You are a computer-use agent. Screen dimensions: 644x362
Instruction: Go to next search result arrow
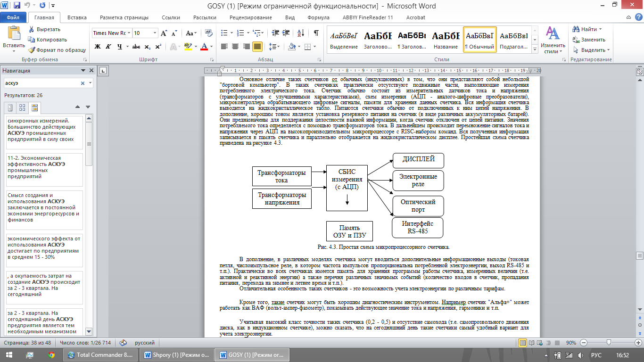88,107
